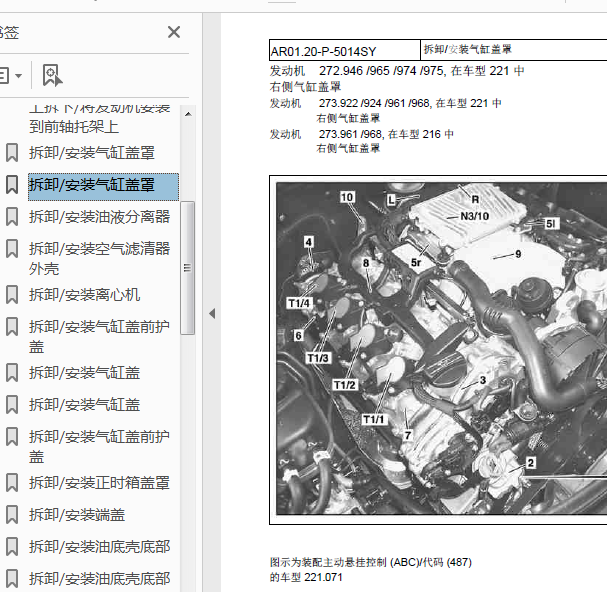The image size is (607, 592).
Task: Click the caption text 的车型 221.071
Action: coord(306,577)
